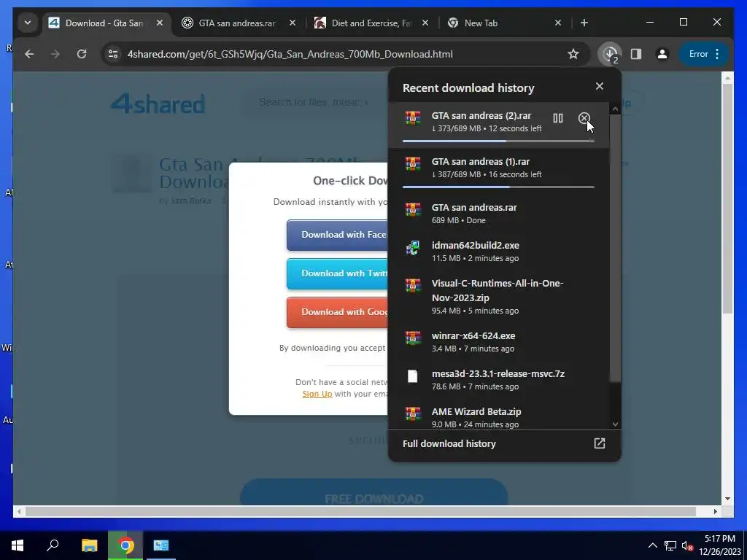Image resolution: width=747 pixels, height=560 pixels.
Task: Open full download history external icon
Action: 600,444
